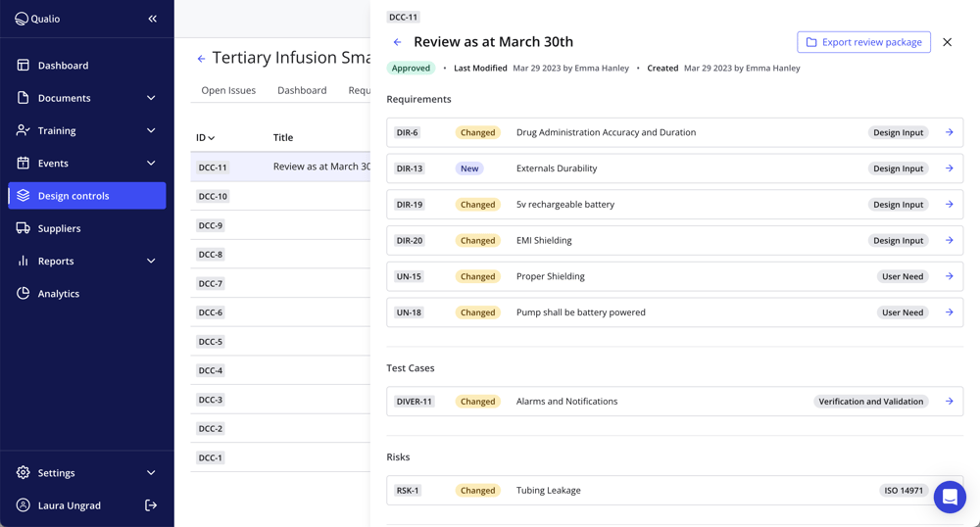Switch to the Open Issues tab
Screen dimensions: 980x527
(228, 90)
